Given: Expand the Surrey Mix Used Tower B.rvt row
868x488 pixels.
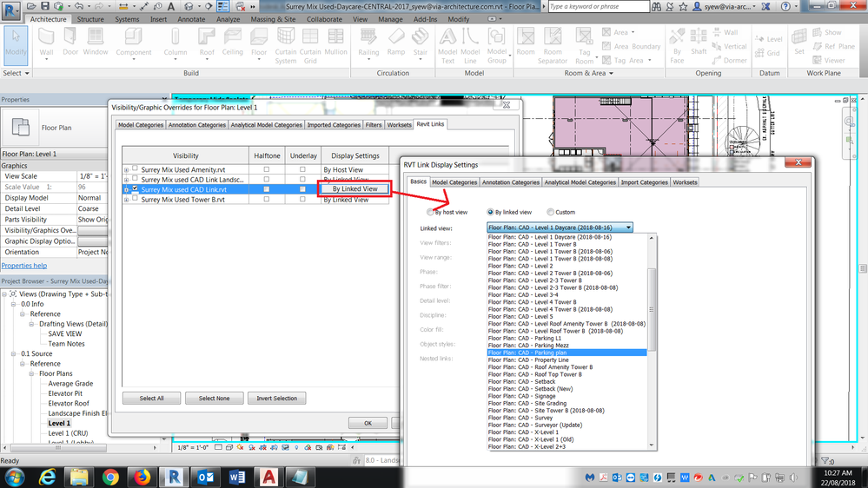Looking at the screenshot, I should coord(126,200).
